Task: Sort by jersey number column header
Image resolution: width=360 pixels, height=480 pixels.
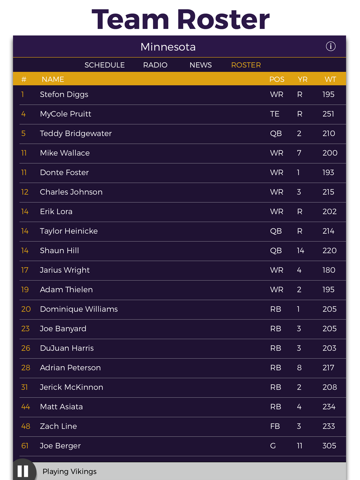Action: pyautogui.click(x=24, y=79)
